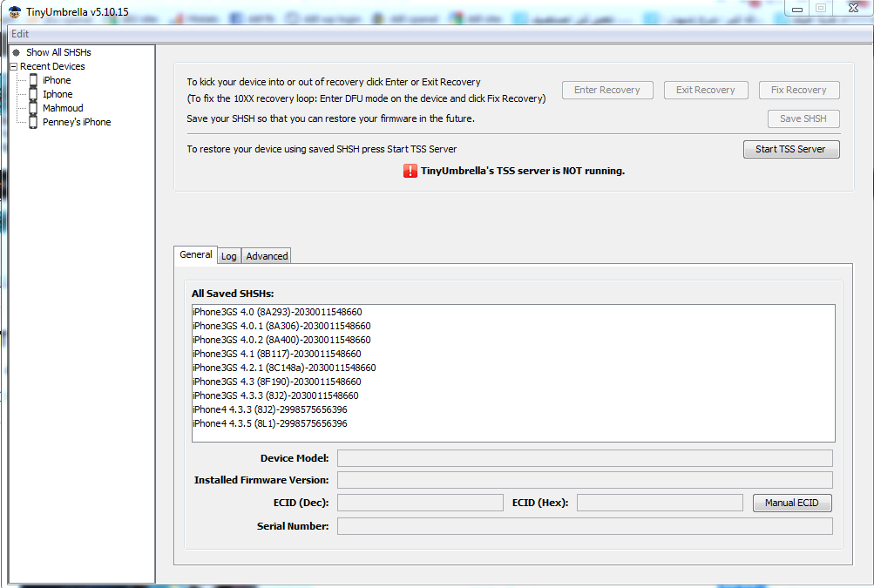Click the TSS server is NOT running message

[523, 171]
